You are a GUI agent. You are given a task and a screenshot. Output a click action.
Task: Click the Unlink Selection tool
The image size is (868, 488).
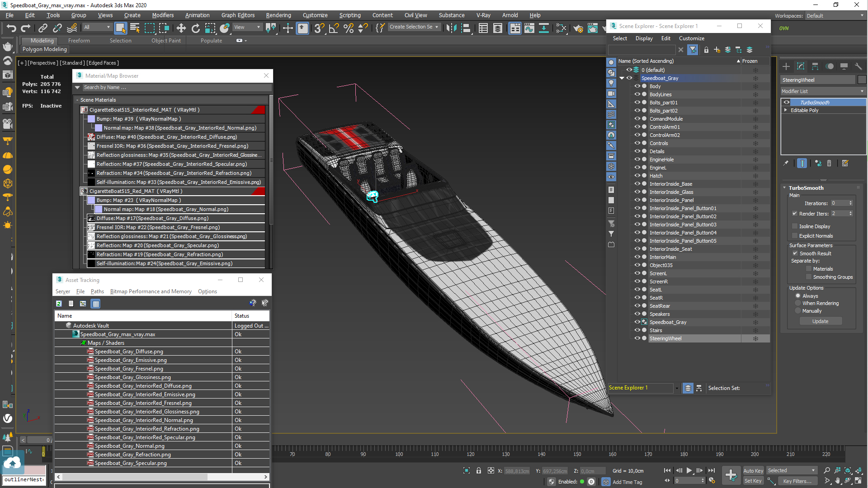pyautogui.click(x=57, y=28)
